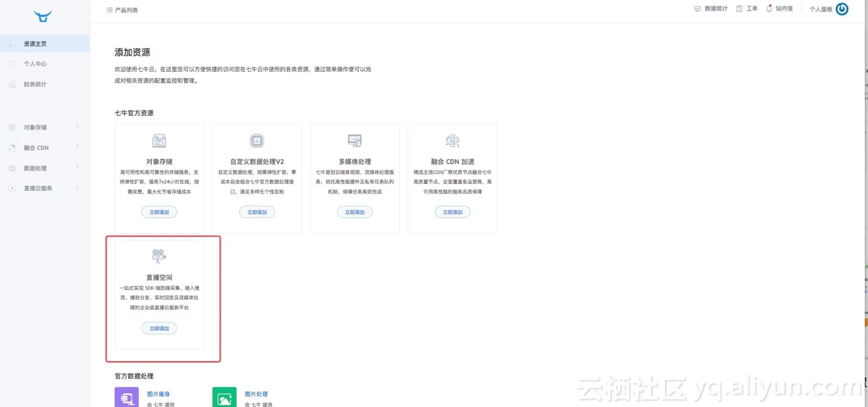Expand the 融合 CDN sidebar chevron

tap(77, 147)
